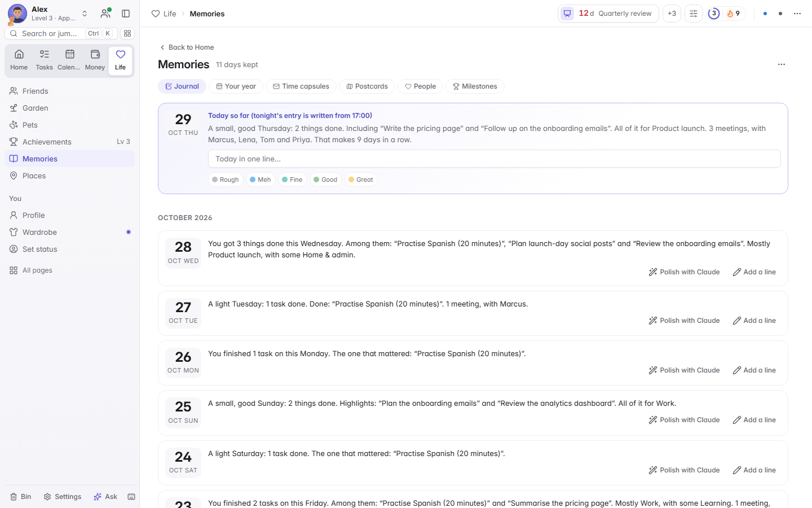This screenshot has height=508, width=812.
Task: Go back via Back to Home link
Action: (x=187, y=47)
